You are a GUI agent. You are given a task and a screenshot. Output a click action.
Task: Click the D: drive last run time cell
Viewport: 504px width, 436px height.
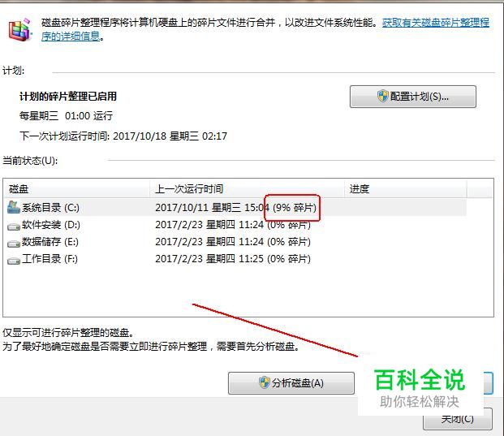233,225
